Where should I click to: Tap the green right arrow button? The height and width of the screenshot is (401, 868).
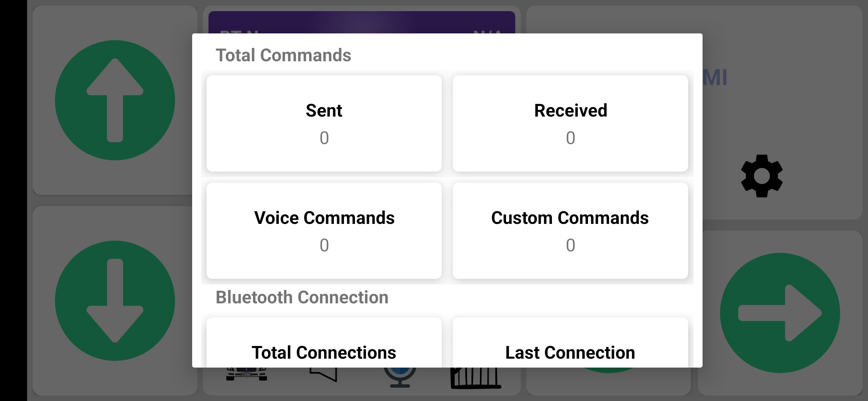[x=780, y=313]
